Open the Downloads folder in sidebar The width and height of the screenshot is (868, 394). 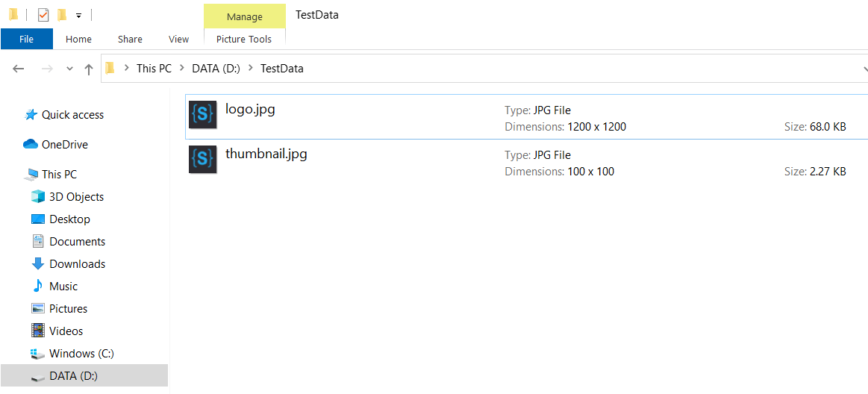(x=77, y=264)
